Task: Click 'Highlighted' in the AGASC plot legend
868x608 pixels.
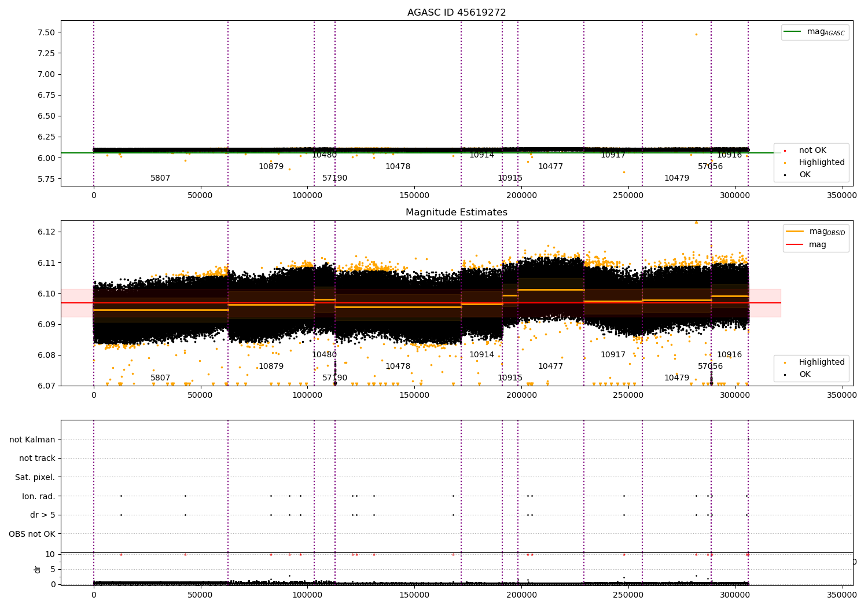Action: (822, 162)
